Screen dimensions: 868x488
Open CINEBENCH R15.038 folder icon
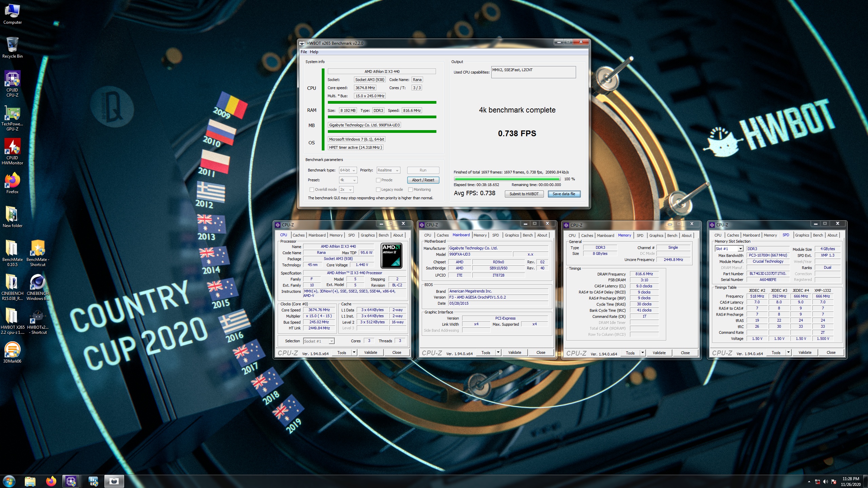click(13, 287)
